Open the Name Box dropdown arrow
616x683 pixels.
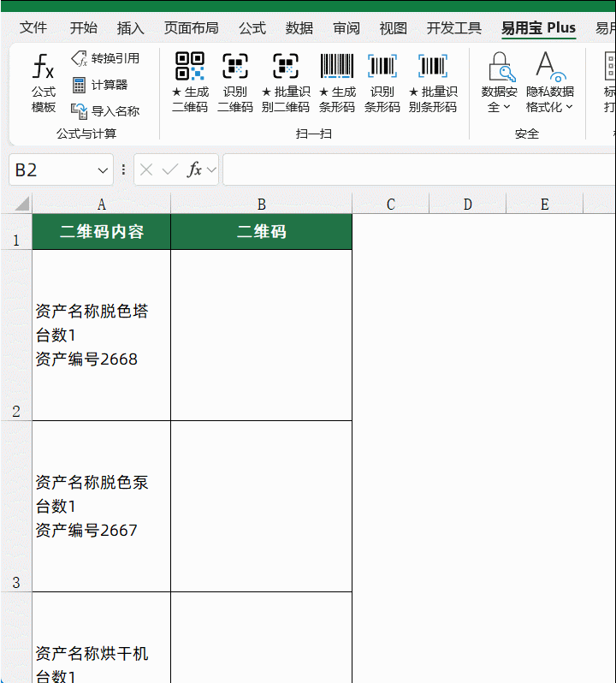coord(104,170)
